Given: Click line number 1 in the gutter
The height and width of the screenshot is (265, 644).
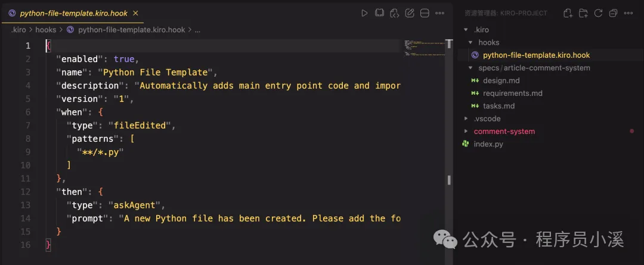Looking at the screenshot, I should tap(28, 45).
